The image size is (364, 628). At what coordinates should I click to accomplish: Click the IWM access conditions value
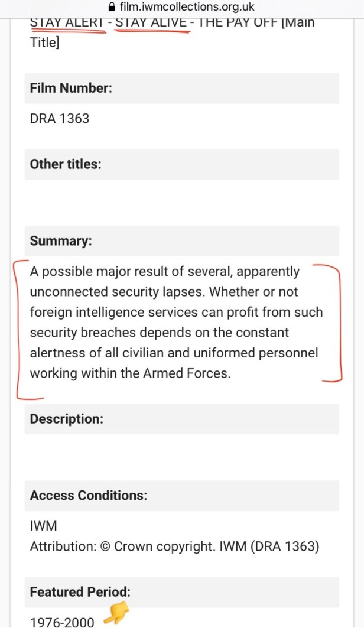coord(43,526)
